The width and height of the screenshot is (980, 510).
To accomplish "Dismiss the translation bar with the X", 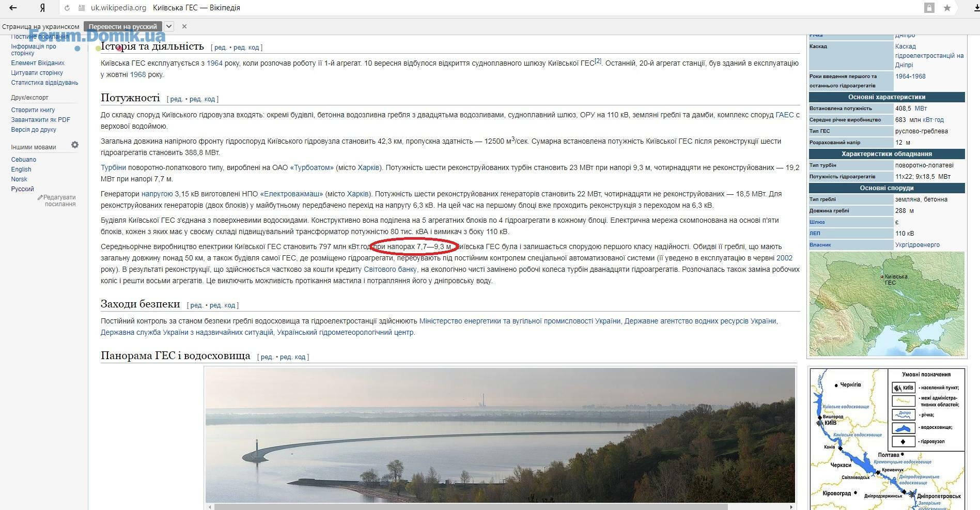I will tap(184, 26).
